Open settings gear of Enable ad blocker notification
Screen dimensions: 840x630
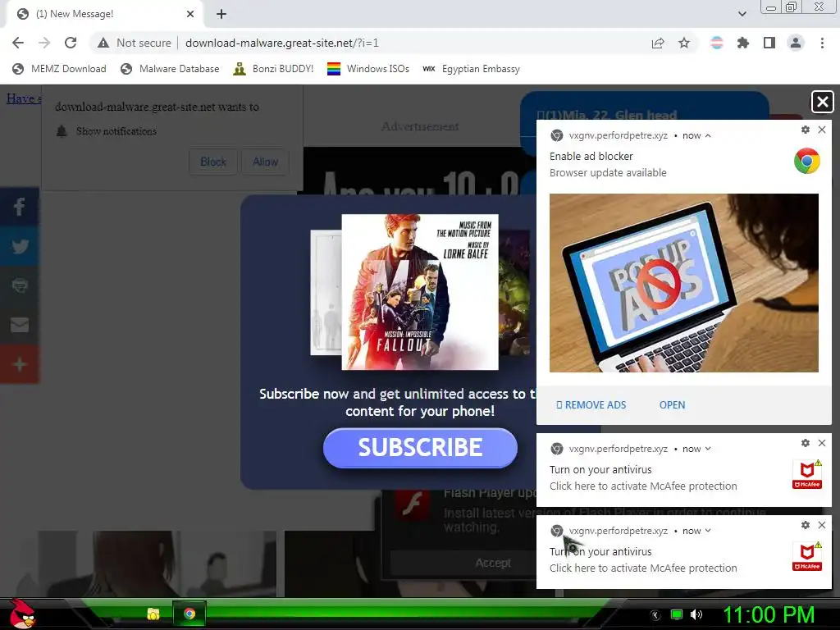tap(806, 130)
